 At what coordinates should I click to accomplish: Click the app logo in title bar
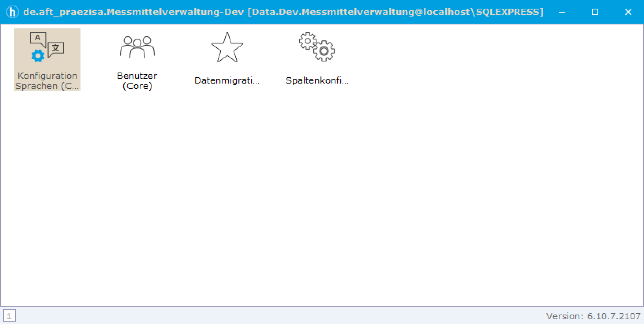(13, 12)
